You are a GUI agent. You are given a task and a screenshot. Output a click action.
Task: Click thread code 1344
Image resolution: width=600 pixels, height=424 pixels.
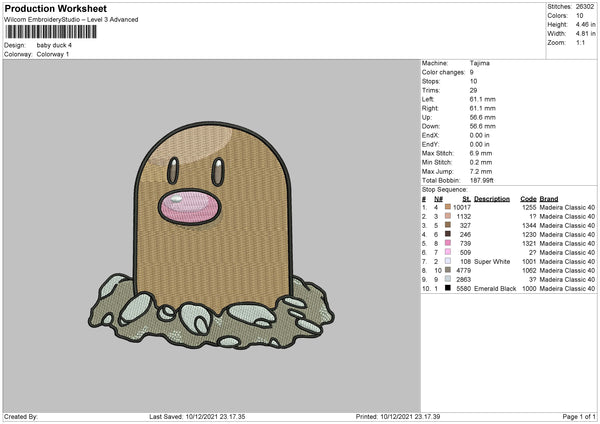click(529, 225)
